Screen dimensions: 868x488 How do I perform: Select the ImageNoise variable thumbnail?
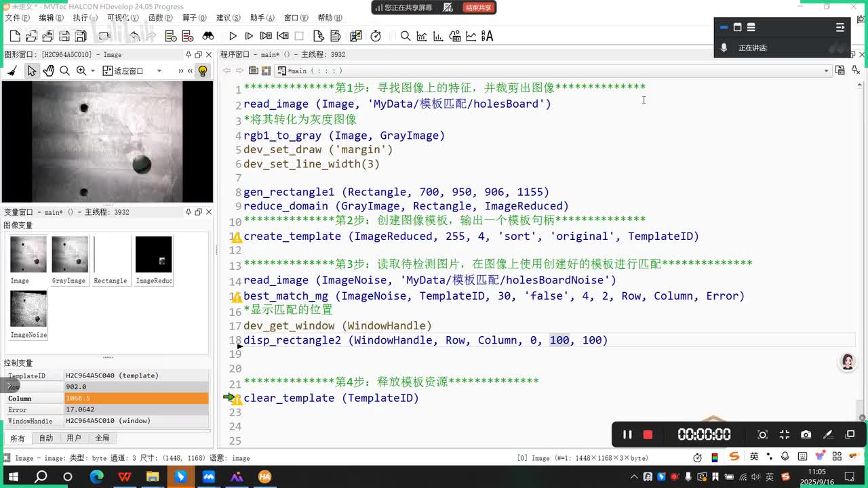(x=28, y=314)
